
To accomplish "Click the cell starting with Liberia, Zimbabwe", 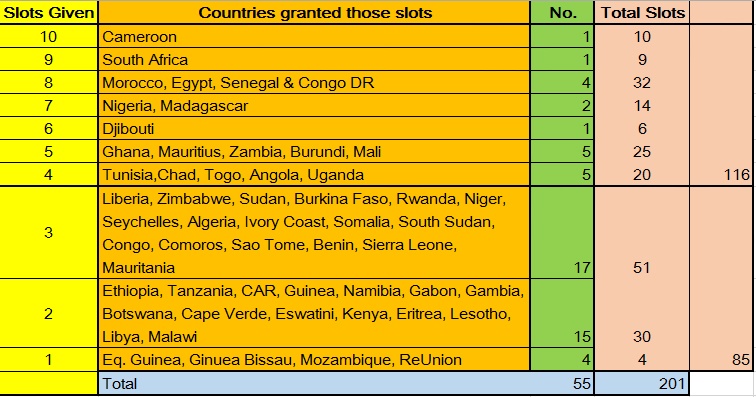I will coord(314,233).
